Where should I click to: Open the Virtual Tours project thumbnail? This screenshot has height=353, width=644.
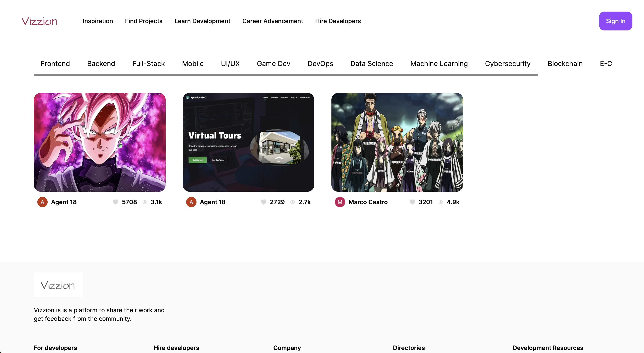[x=248, y=142]
